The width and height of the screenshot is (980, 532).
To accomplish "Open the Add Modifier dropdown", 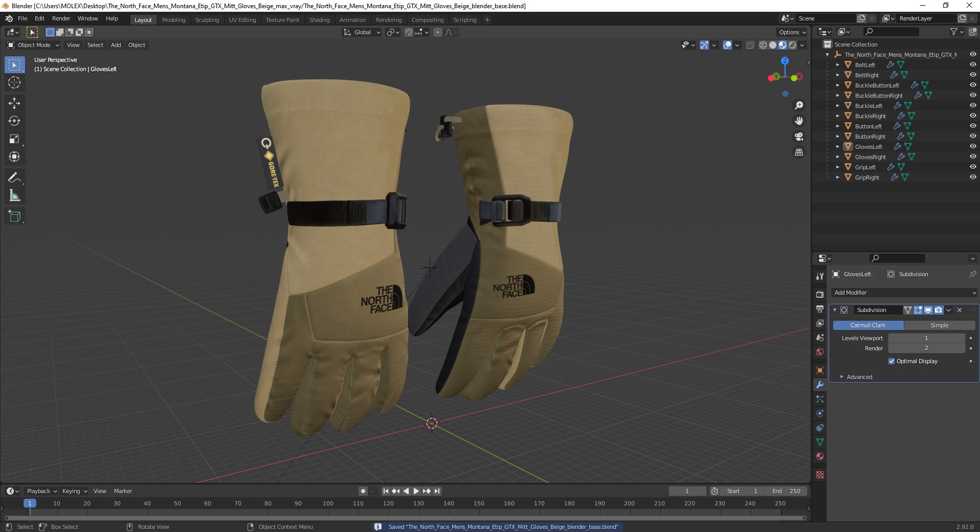I will [904, 293].
